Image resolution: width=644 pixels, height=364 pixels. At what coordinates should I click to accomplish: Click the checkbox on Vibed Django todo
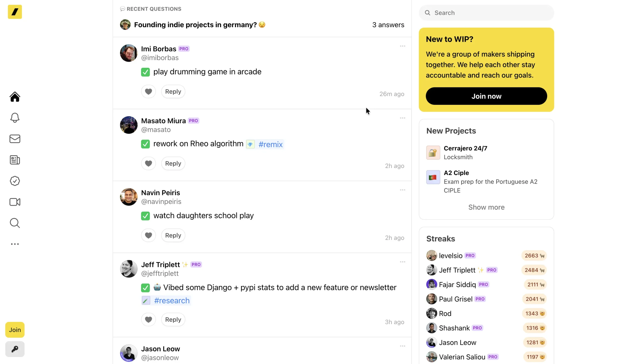[145, 288]
